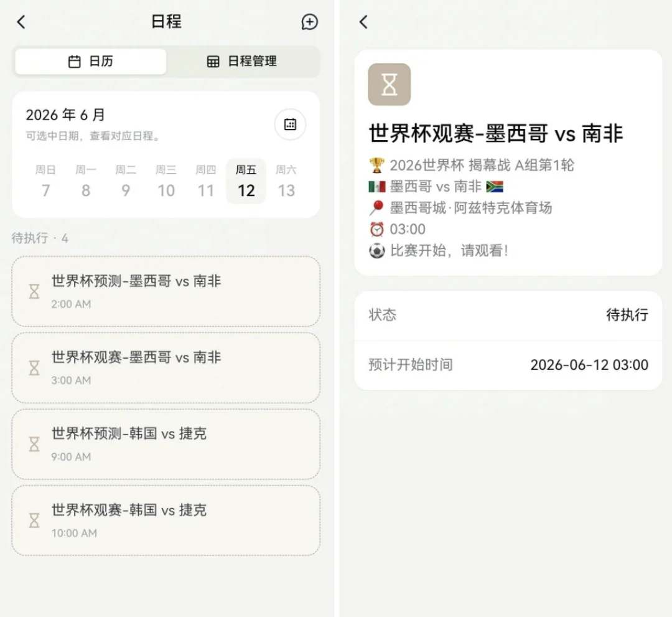Tap the 状态 待执行 row

pos(508,315)
